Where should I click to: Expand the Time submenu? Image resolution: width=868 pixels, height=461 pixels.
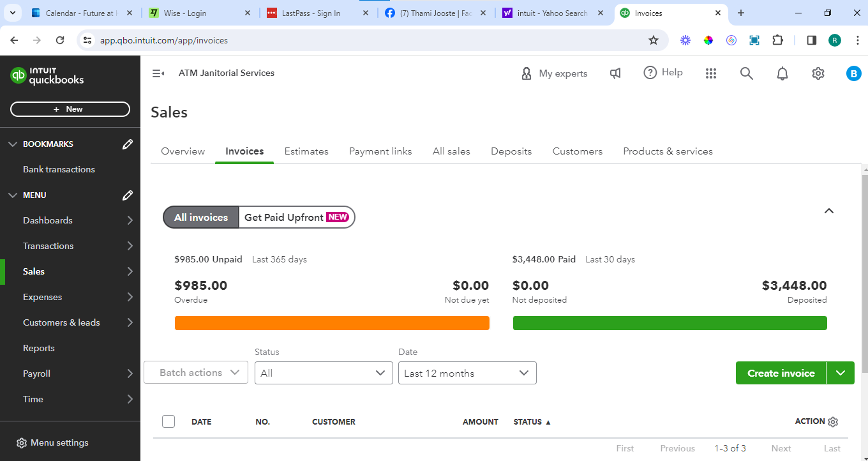point(130,399)
